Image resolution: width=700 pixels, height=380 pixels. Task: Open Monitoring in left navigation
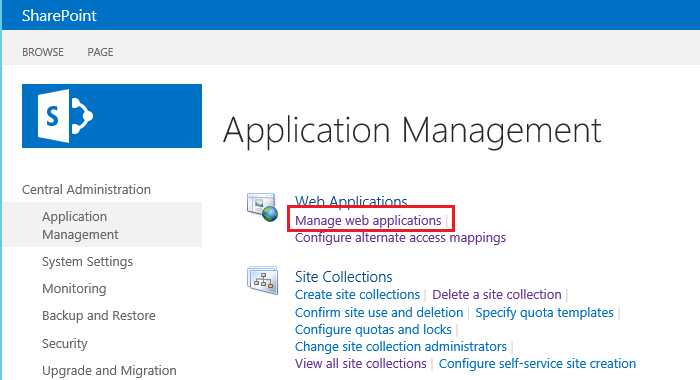[74, 289]
